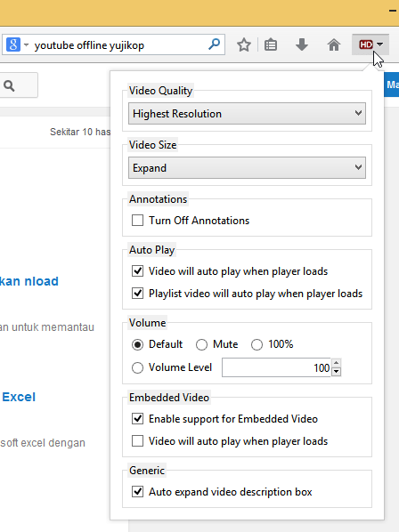Open the bookmarks list icon
This screenshot has height=532, width=399.
tap(271, 44)
